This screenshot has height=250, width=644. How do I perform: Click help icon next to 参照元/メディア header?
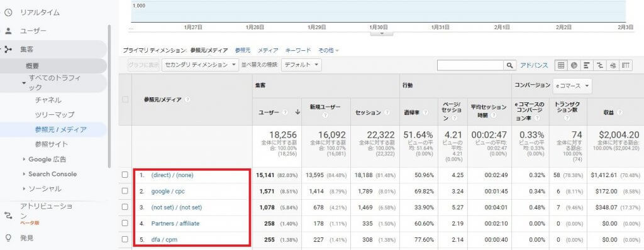point(187,99)
